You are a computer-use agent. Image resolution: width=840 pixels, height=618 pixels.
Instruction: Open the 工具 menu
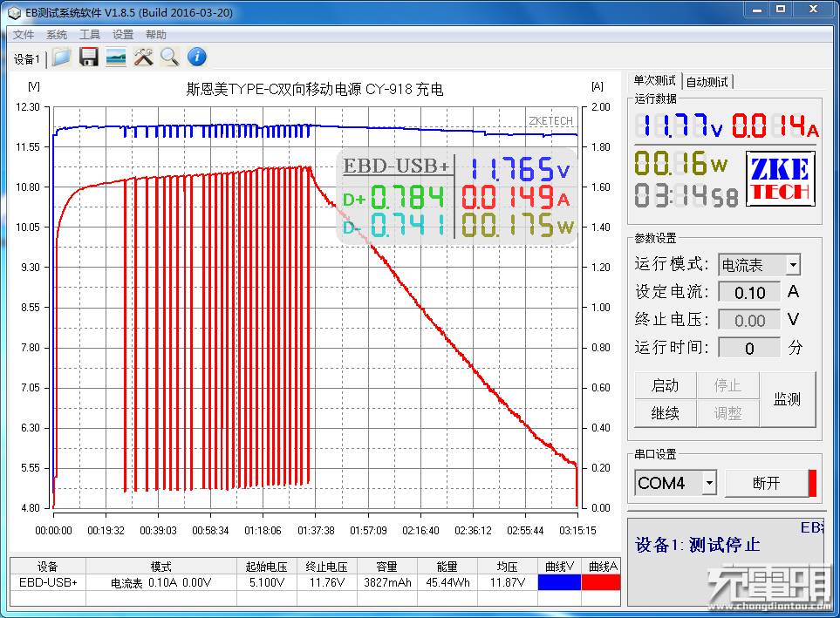coord(90,35)
